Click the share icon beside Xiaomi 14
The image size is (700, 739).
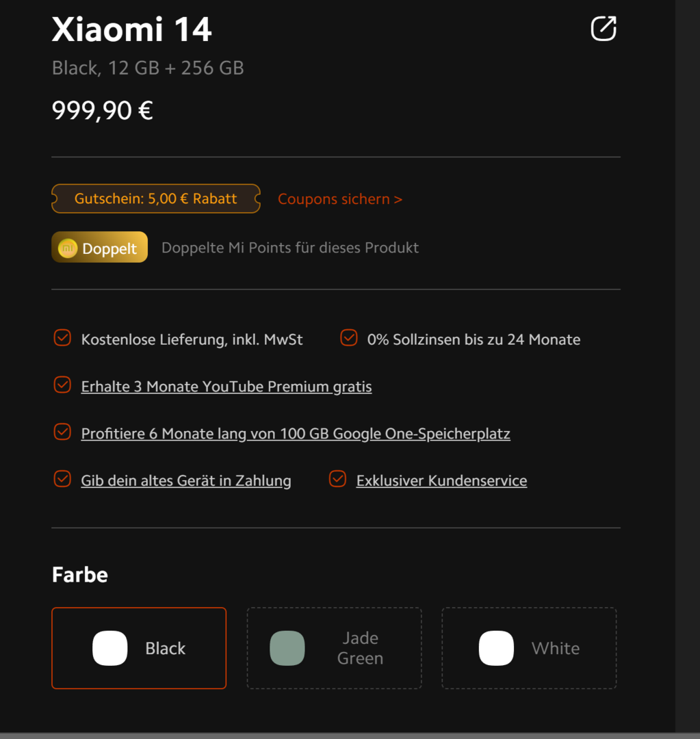point(604,29)
